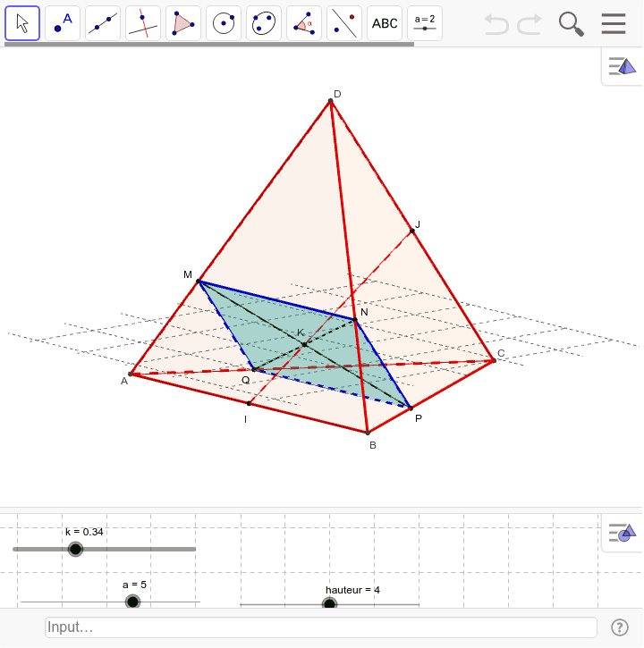Select the Reflect about Line tool

click(x=344, y=23)
